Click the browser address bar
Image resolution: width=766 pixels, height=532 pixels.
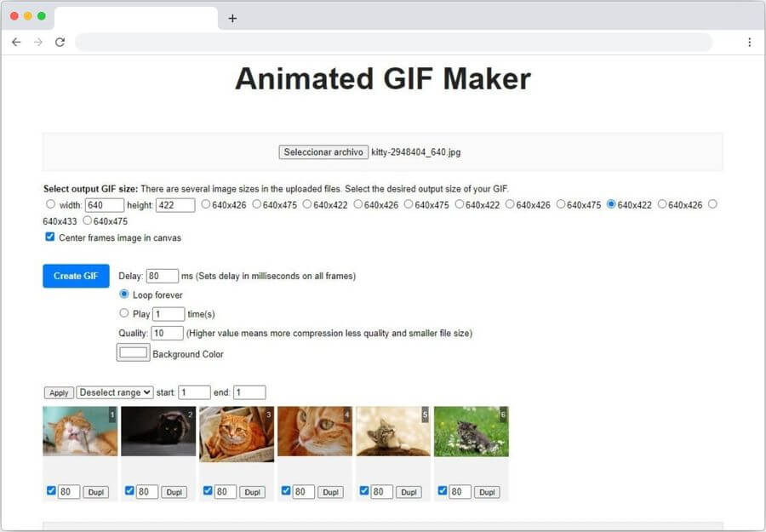click(x=393, y=42)
